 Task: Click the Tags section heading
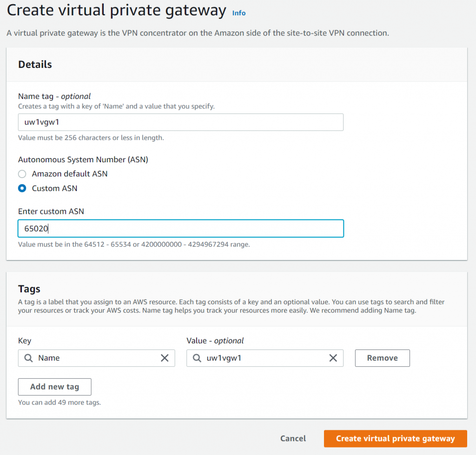[29, 289]
